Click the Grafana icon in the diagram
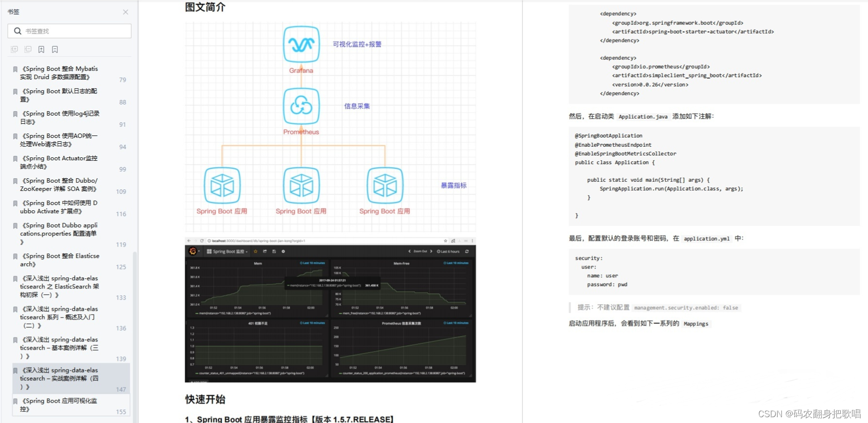 [x=301, y=44]
